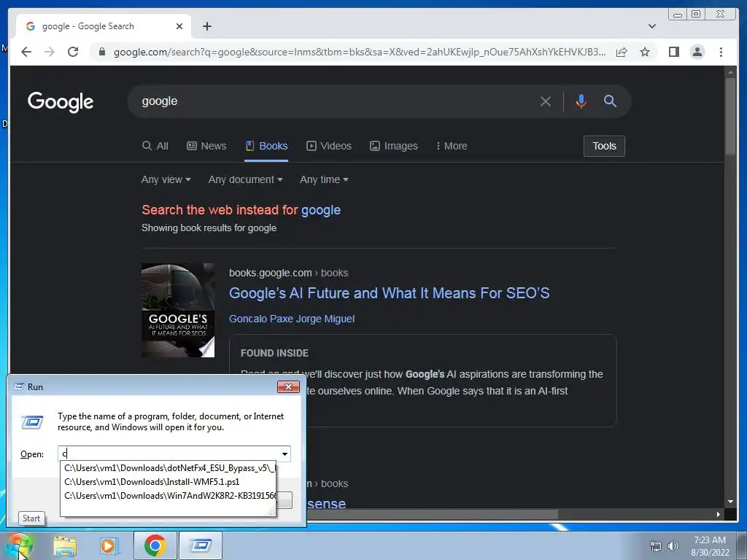Click the volume speaker tray icon

click(673, 546)
